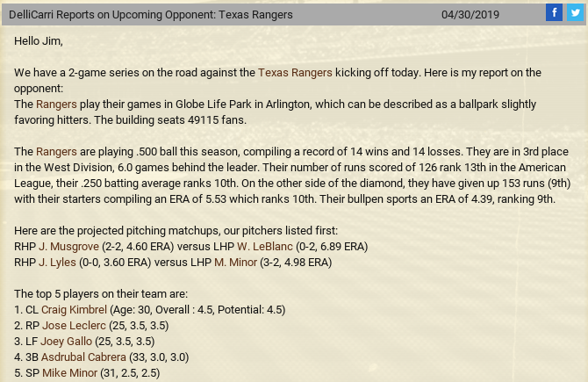Open the Texas Rangers team link

tap(295, 73)
